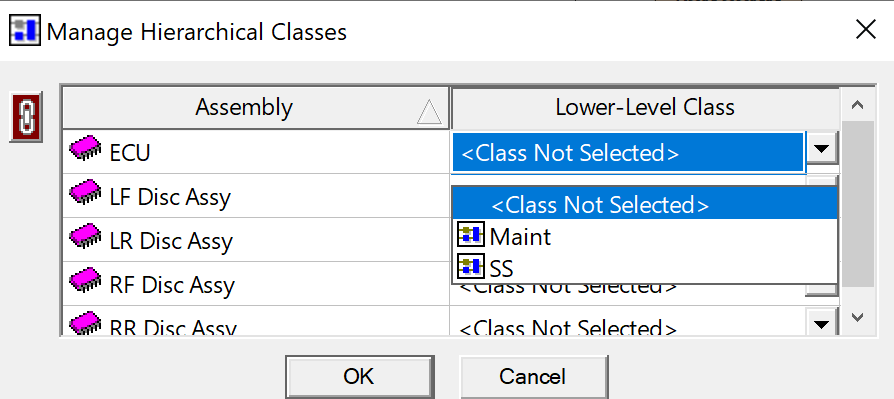Click the ECU assembly chip icon
The height and width of the screenshot is (399, 894).
(86, 150)
